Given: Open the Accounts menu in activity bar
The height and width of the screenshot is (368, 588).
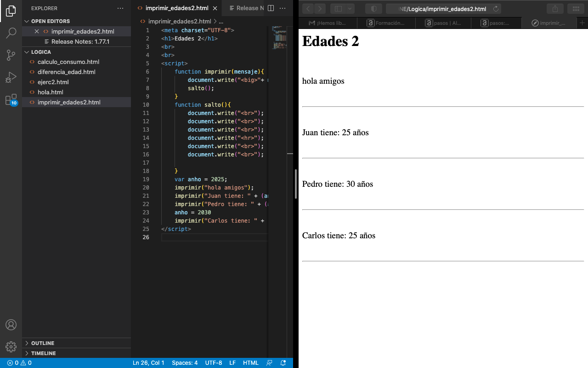Looking at the screenshot, I should (x=11, y=325).
